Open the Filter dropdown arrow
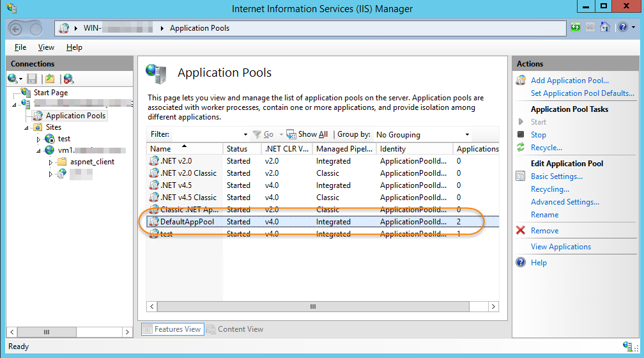The width and height of the screenshot is (644, 358). click(245, 135)
